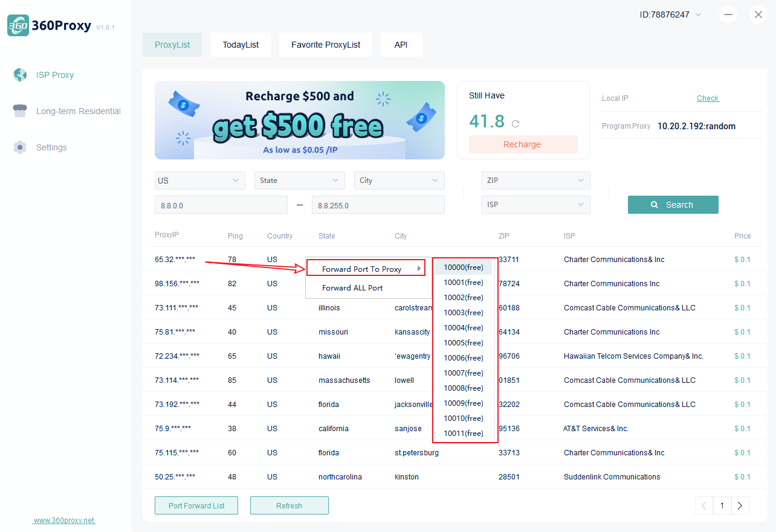The width and height of the screenshot is (776, 532).
Task: Choose port 10007(free)
Action: pos(464,373)
